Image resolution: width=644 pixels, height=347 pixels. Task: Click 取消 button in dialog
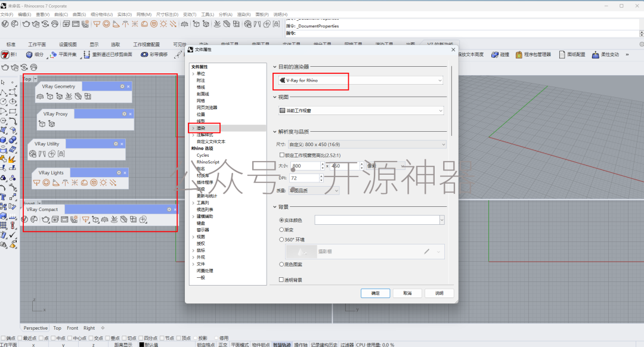(407, 293)
